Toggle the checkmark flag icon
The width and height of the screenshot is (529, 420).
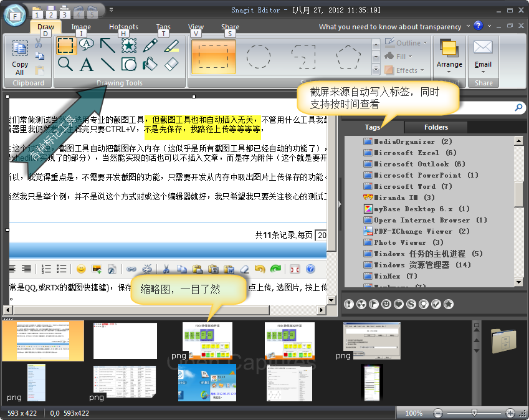[437, 304]
